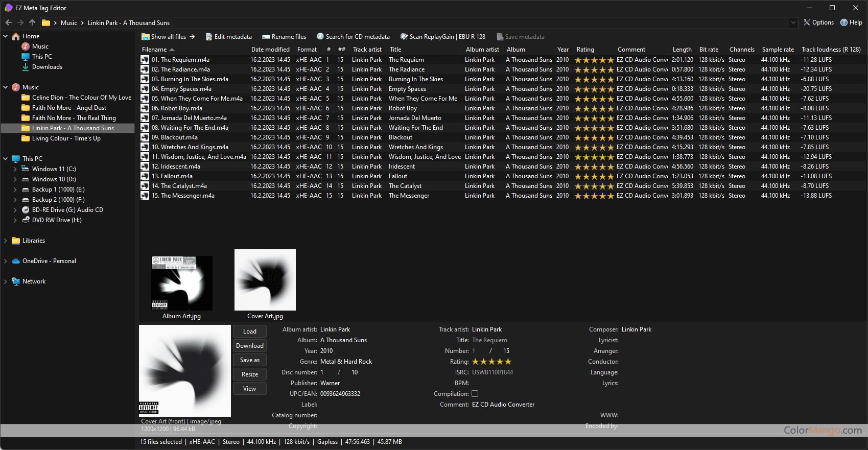Start Scan ReplayGain EBU R 128
This screenshot has width=868, height=450.
click(x=443, y=37)
